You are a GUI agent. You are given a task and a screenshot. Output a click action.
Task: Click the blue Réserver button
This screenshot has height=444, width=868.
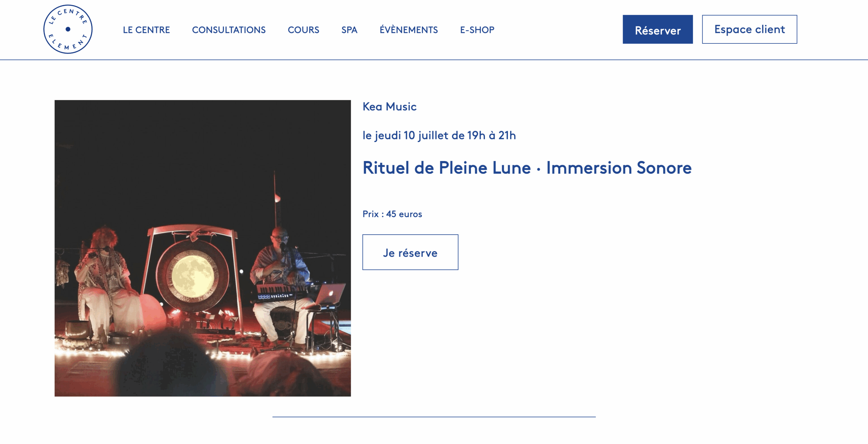(657, 29)
